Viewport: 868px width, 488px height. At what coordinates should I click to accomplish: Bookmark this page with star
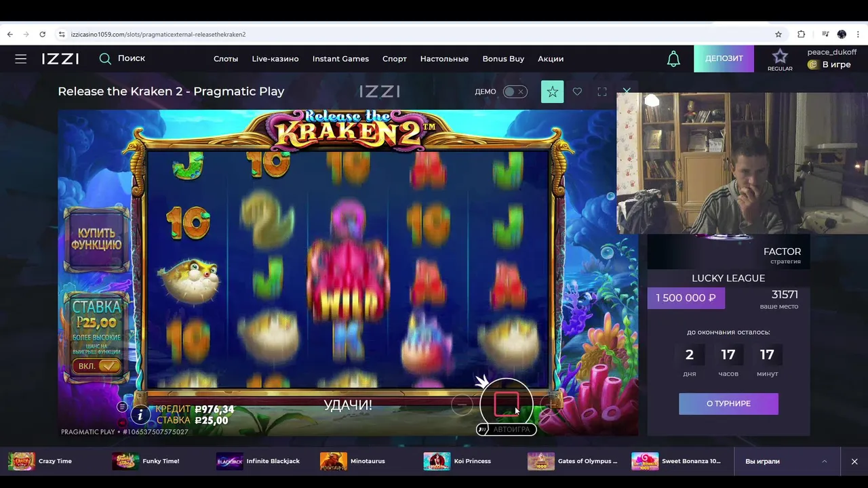click(778, 35)
